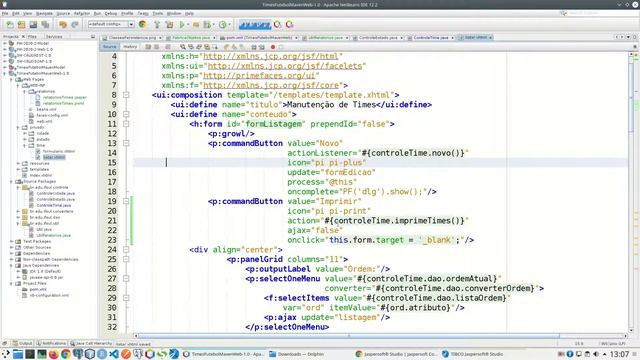Click the Build Project hammer icon
Viewport: 640px width, 360px height.
[157, 25]
